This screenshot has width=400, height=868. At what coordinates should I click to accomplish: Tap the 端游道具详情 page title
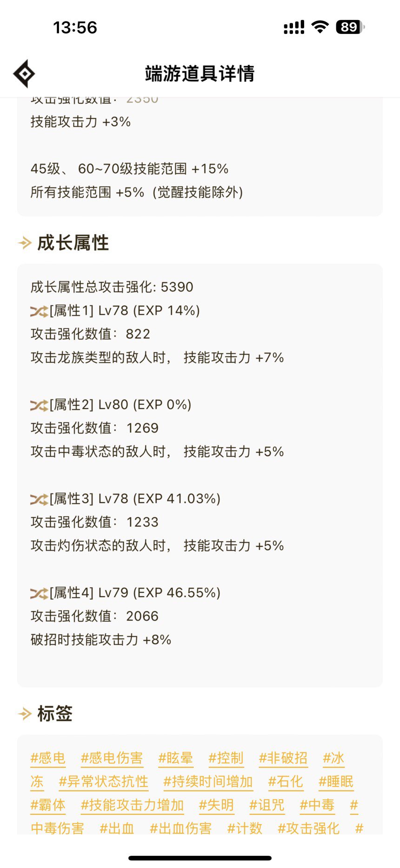(200, 74)
